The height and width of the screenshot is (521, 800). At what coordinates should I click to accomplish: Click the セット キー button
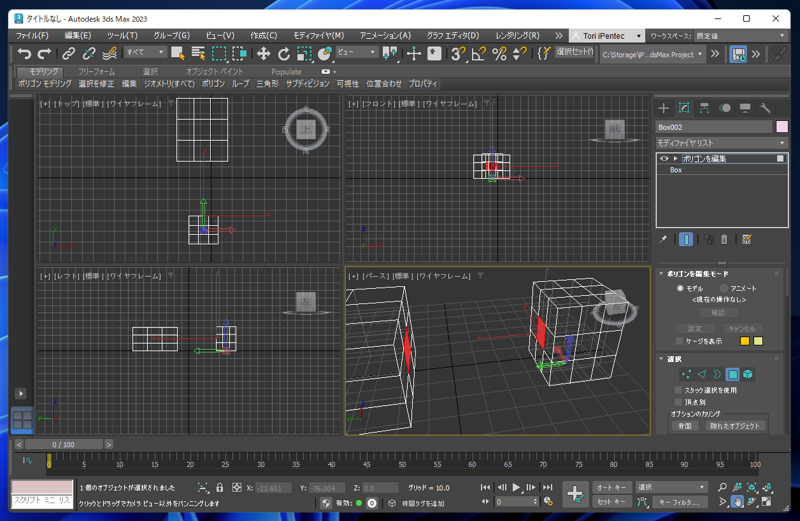612,502
